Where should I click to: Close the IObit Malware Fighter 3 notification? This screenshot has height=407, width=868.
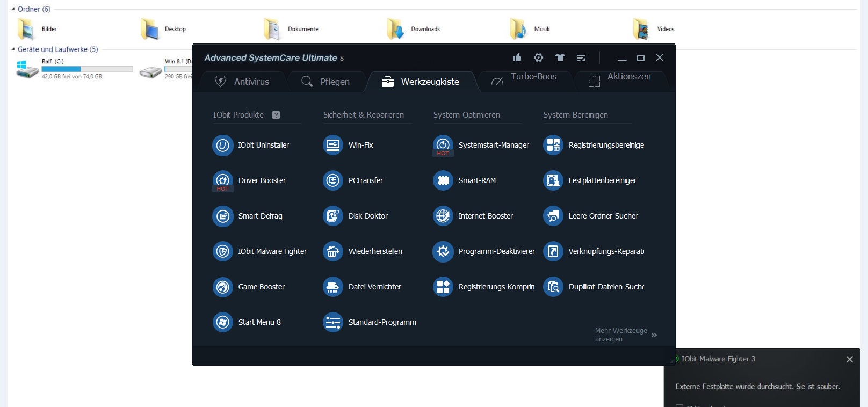[850, 359]
